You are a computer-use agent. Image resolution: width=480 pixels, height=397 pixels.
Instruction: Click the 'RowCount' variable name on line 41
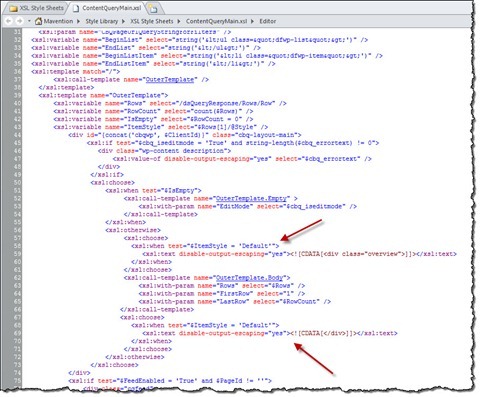[142, 111]
